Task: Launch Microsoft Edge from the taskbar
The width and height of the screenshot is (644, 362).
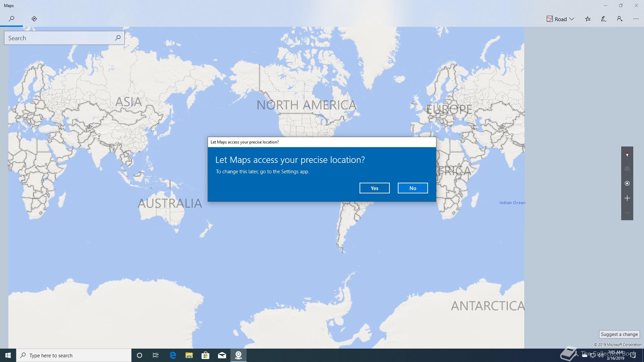Action: pyautogui.click(x=173, y=355)
